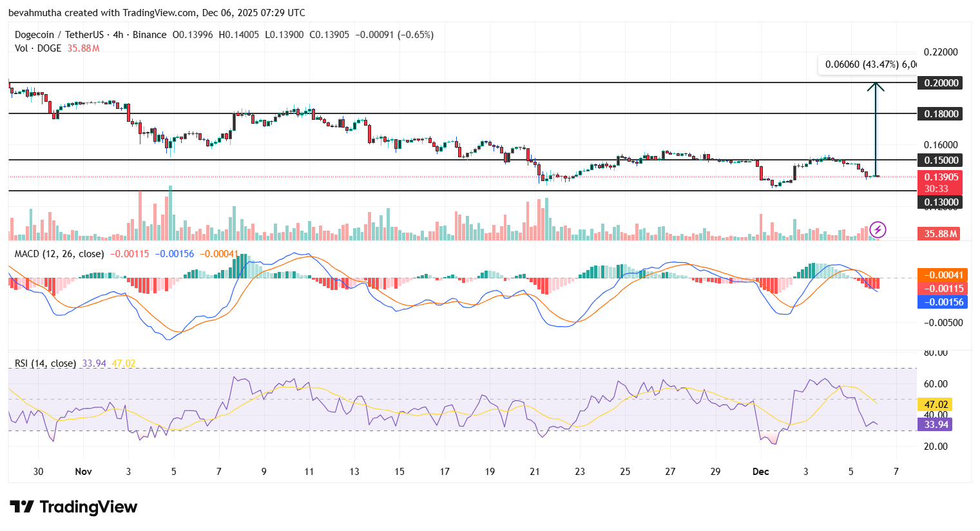Select the purple 33.94 RSI value badge
This screenshot has height=531, width=980.
click(934, 425)
